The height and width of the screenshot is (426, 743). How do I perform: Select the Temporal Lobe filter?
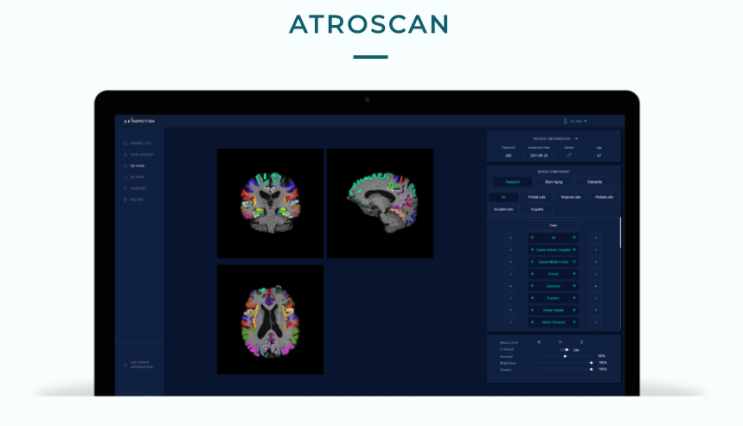[x=571, y=197]
